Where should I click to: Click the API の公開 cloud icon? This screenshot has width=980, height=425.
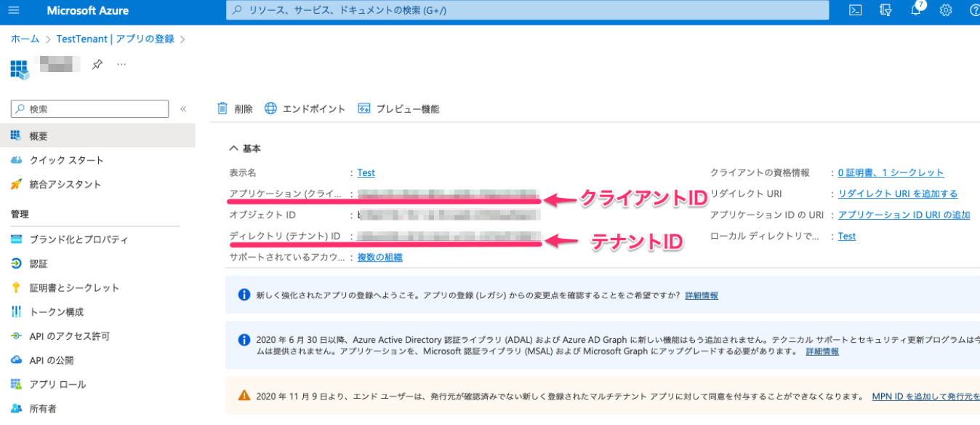[16, 360]
